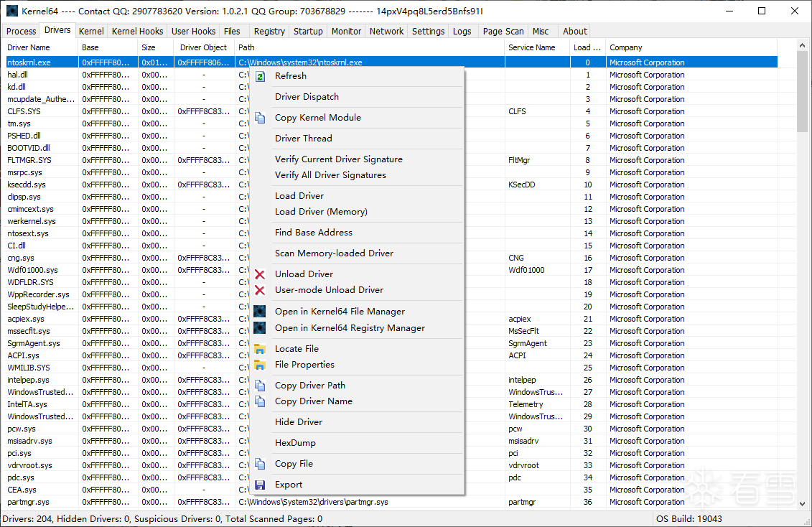Screen dimensions: 812x527
Task: Click the red X Unload Driver icon
Action: [260, 274]
